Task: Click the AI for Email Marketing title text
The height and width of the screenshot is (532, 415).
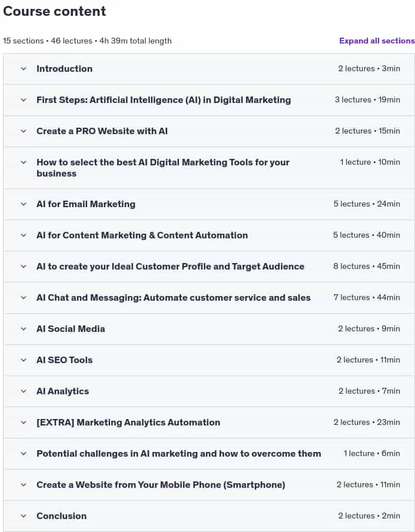Action: [86, 204]
